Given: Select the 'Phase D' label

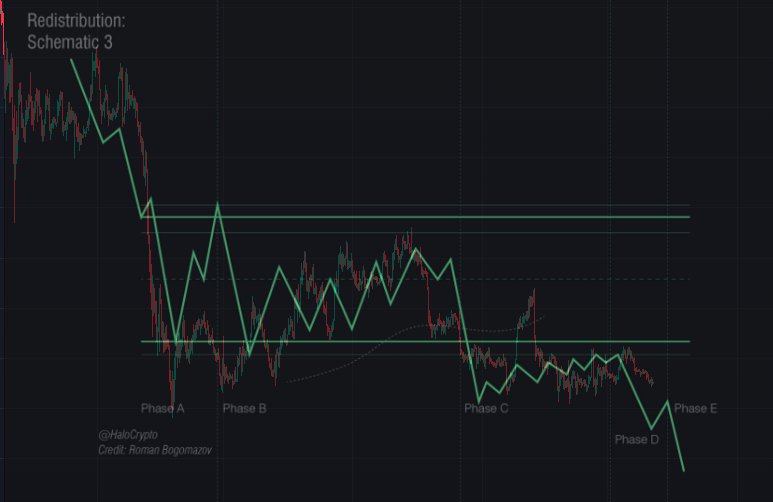Looking at the screenshot, I should click(x=636, y=439).
